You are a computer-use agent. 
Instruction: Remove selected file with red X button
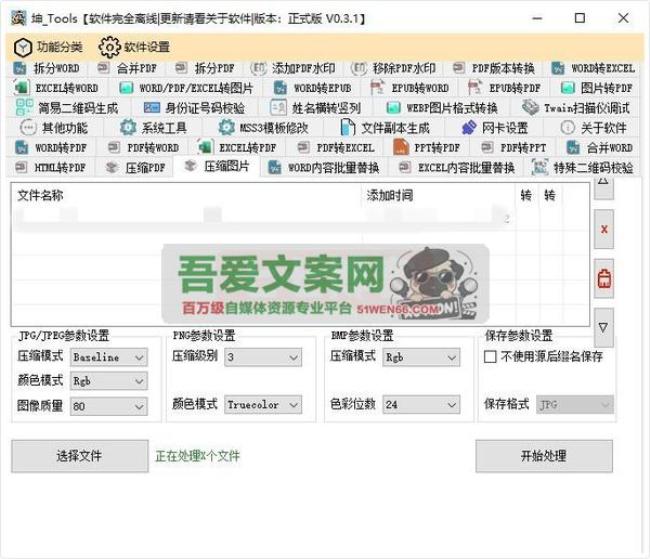pos(604,229)
